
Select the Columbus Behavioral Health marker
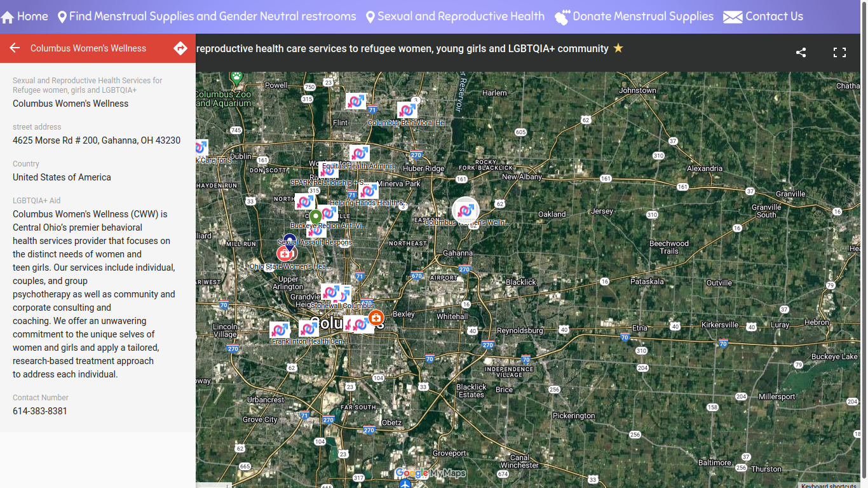407,111
